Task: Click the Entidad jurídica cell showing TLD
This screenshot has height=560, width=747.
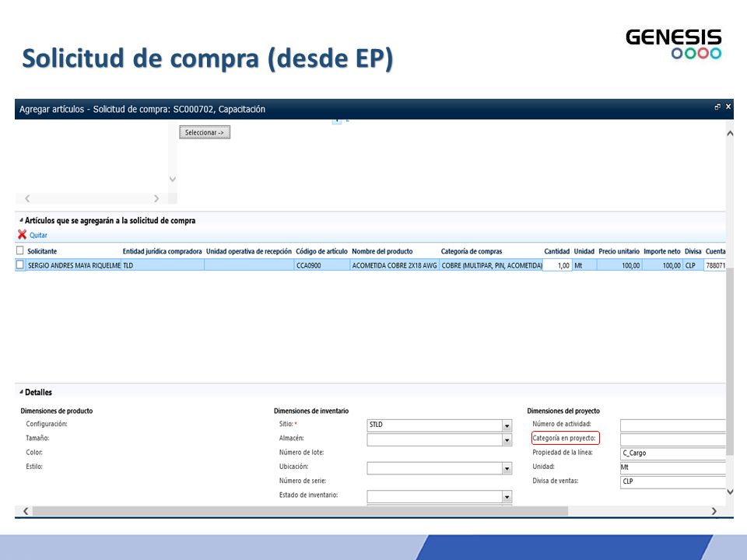Action: coord(163,265)
